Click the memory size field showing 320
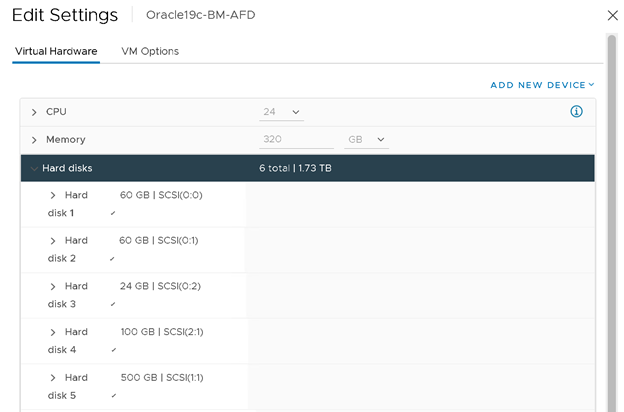The width and height of the screenshot is (624, 412). (x=297, y=140)
